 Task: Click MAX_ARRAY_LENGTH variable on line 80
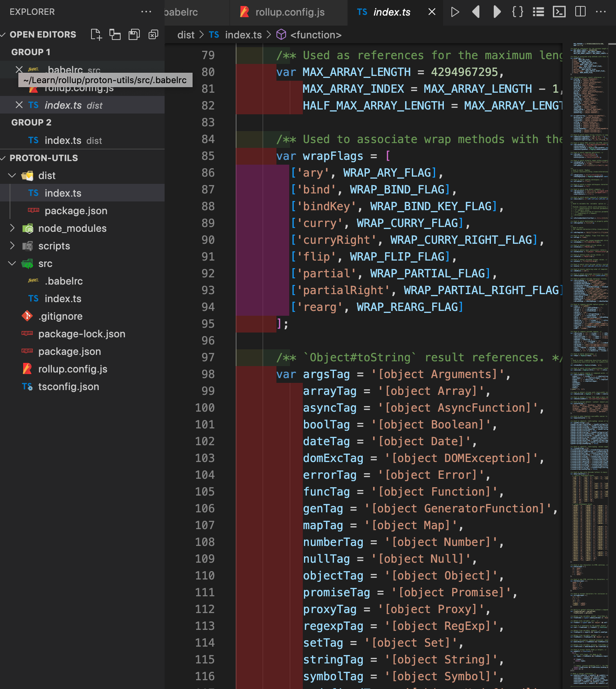click(x=357, y=72)
